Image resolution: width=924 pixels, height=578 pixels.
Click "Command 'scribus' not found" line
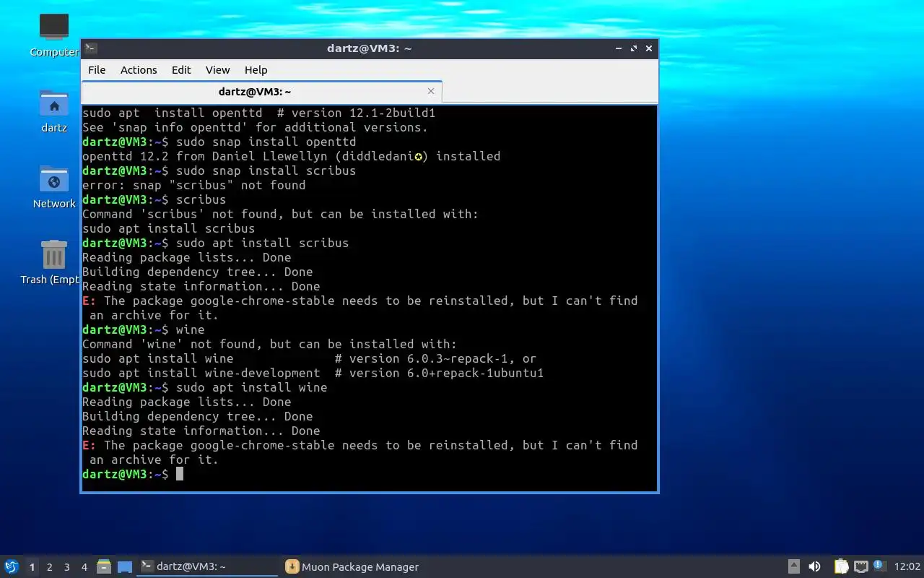click(x=280, y=214)
